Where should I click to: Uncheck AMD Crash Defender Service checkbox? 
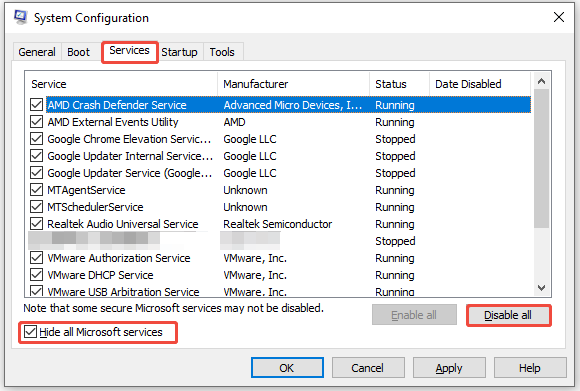point(36,105)
